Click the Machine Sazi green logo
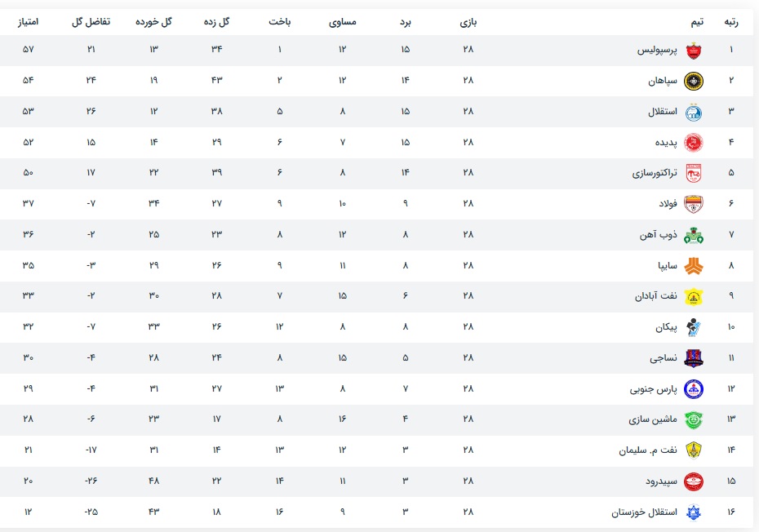This screenshot has height=532, width=759. [694, 419]
